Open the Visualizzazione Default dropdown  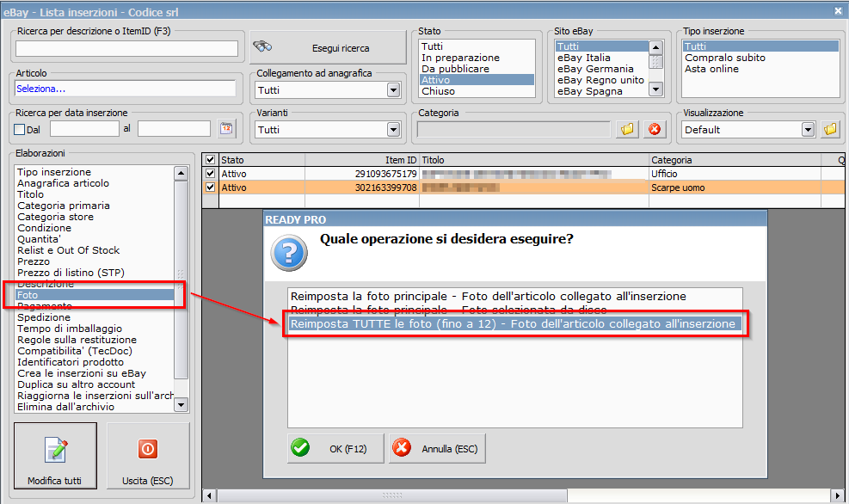coord(808,129)
